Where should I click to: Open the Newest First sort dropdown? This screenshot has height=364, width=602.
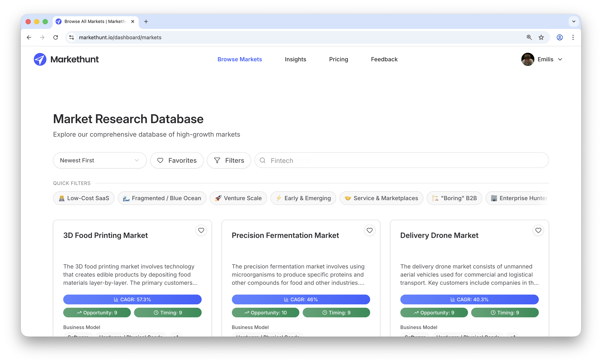[x=99, y=160]
